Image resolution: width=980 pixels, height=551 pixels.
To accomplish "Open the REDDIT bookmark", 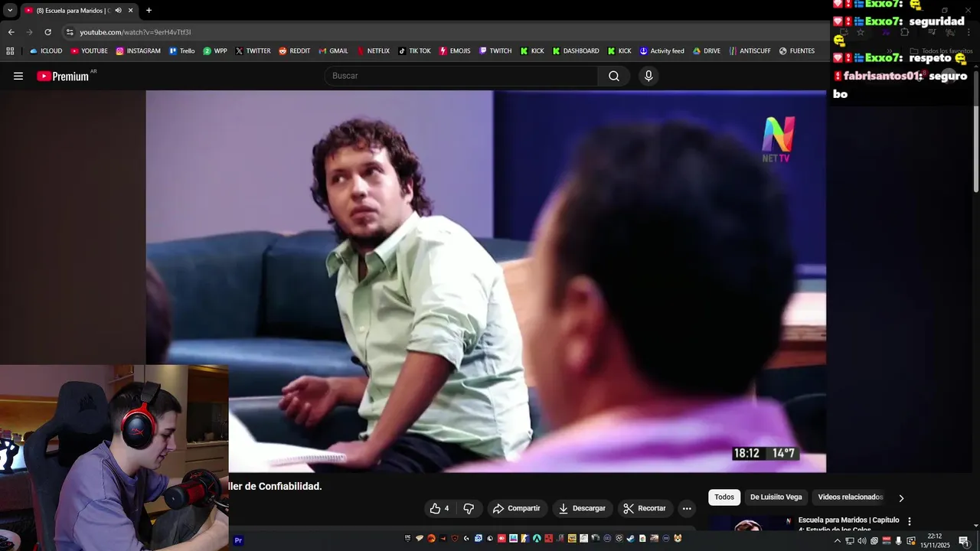I will [x=294, y=51].
